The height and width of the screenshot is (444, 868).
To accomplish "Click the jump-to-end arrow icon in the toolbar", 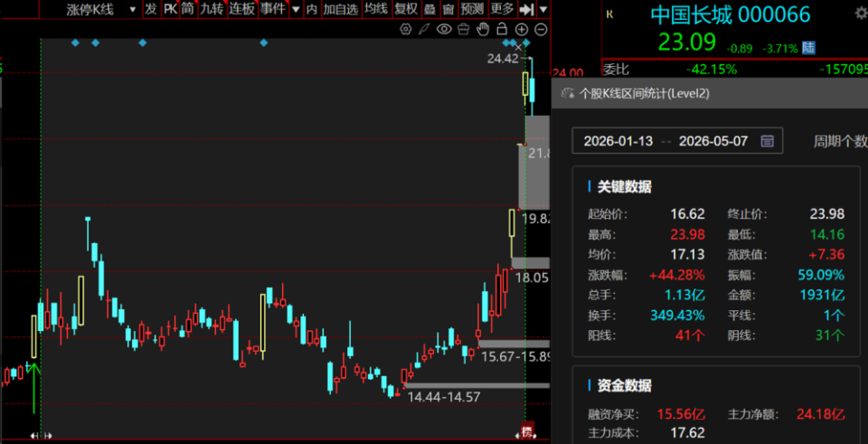I will pos(527,9).
